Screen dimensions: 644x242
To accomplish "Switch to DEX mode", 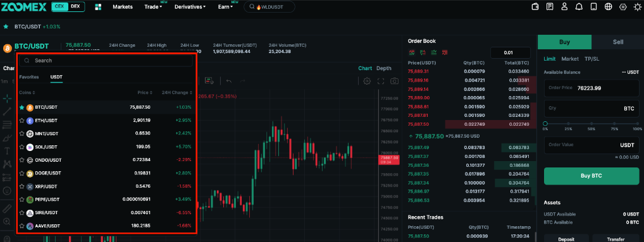I will [75, 6].
